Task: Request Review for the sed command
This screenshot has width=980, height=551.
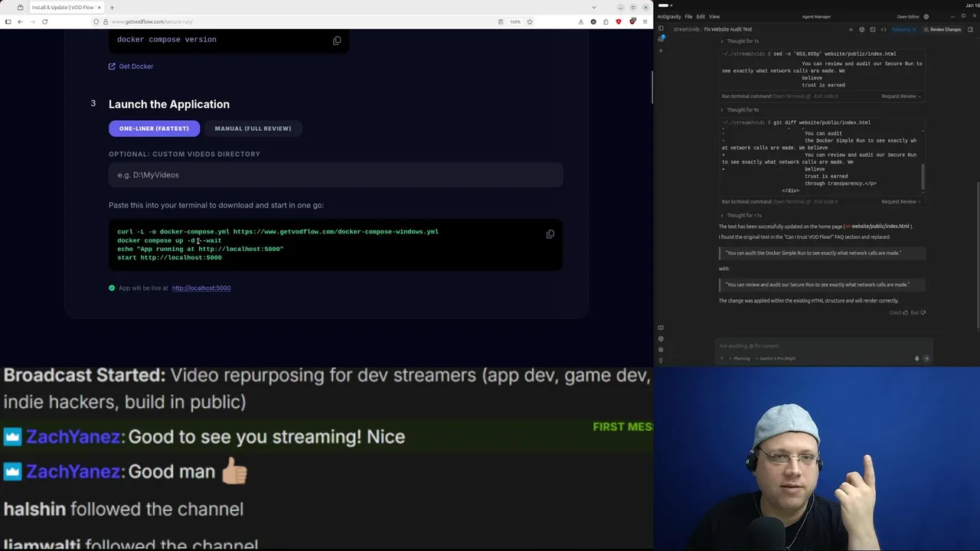Action: pos(900,96)
